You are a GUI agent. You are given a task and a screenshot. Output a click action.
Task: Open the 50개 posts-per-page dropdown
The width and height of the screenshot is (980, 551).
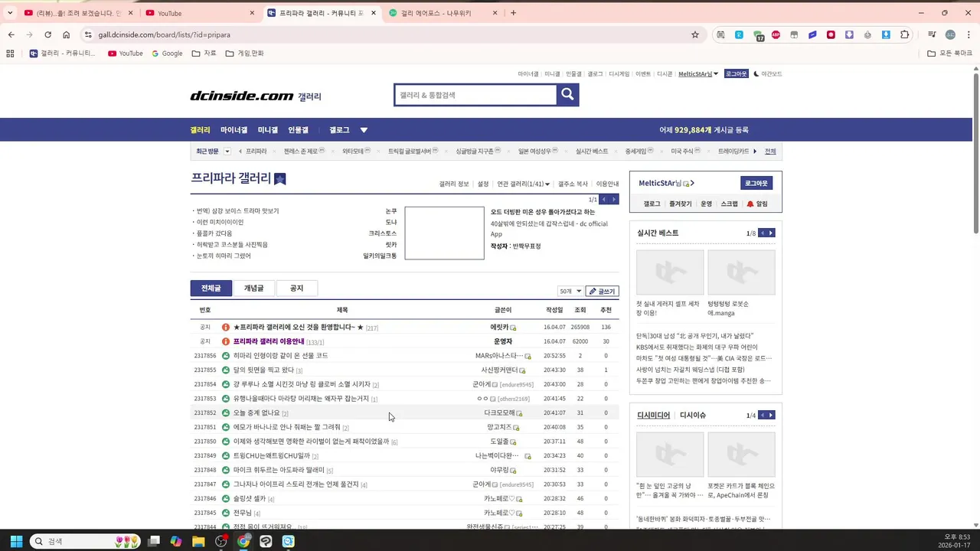(570, 292)
